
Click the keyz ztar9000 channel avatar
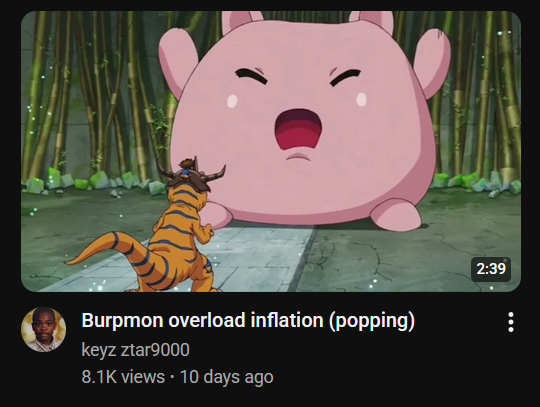coord(44,330)
